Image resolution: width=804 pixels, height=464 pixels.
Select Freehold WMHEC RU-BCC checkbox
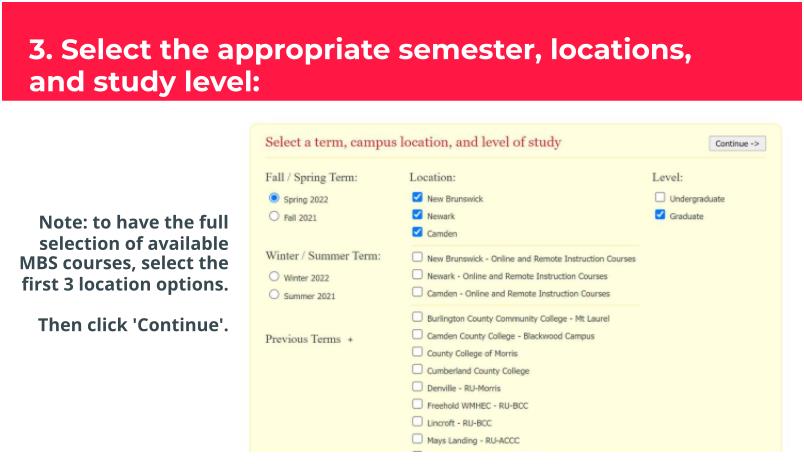click(417, 404)
